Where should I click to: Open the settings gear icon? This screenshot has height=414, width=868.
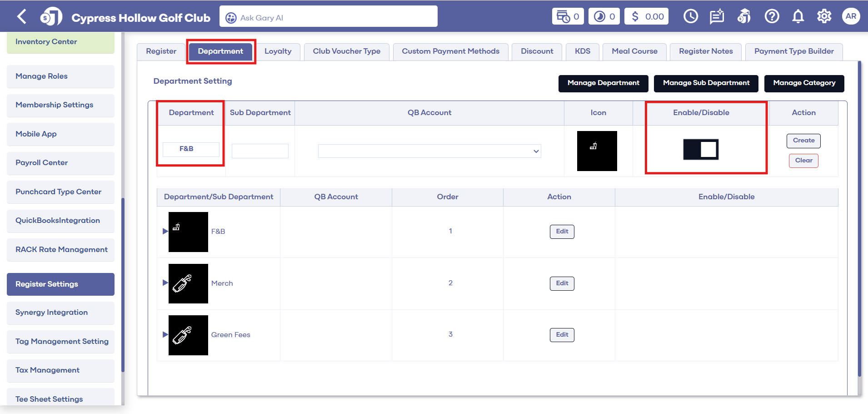tap(824, 17)
